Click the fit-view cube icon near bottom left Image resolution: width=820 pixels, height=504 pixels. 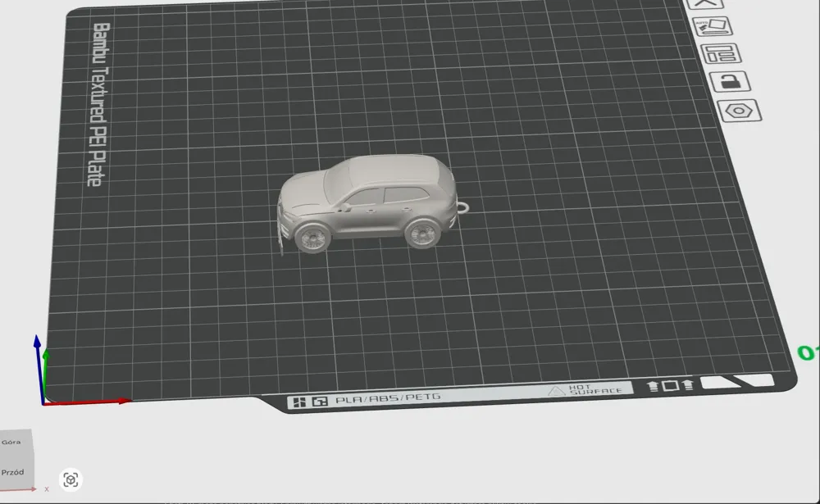click(x=71, y=479)
